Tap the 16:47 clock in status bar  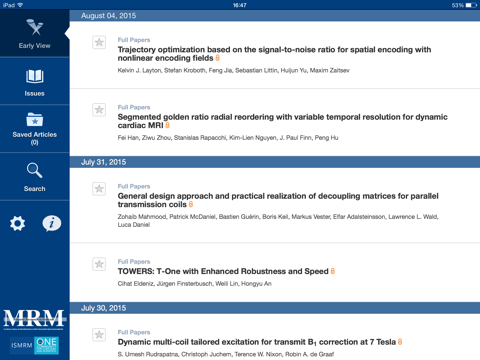239,5
